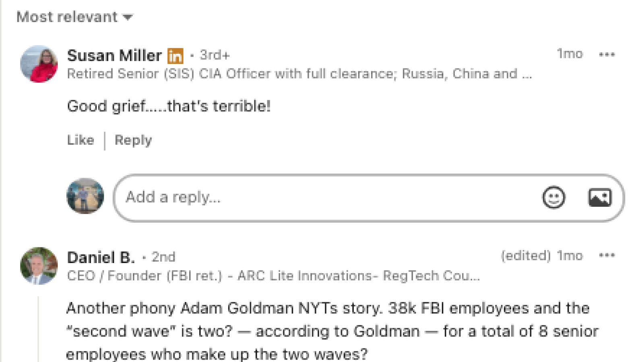644x362 pixels.
Task: Open Daniel B.'s profile name link
Action: [x=101, y=257]
